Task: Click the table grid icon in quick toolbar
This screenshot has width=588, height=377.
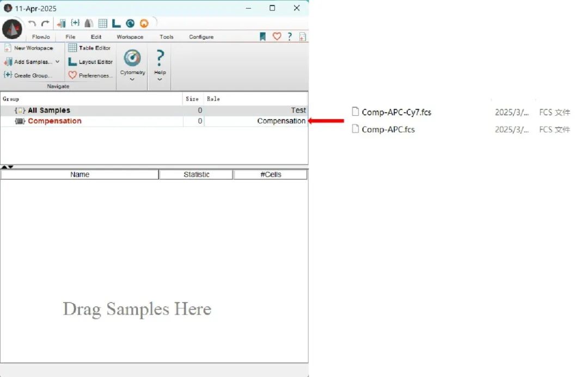Action: tap(102, 23)
